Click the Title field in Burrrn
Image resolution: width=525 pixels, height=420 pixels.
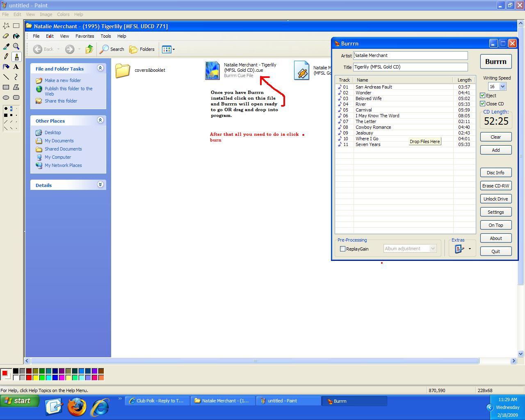point(410,67)
